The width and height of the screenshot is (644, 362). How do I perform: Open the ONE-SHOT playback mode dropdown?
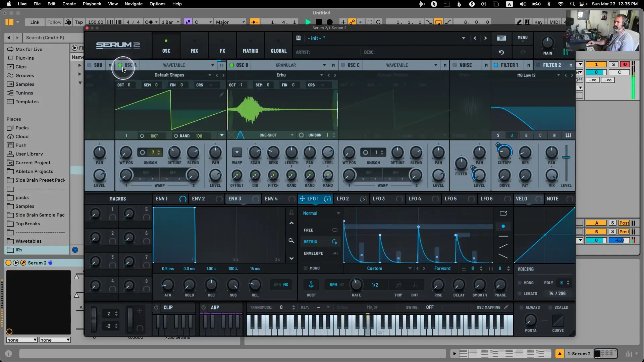276,135
